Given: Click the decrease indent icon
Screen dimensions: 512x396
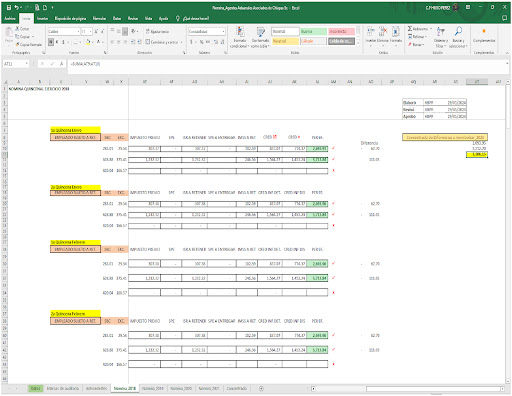Looking at the screenshot, I should point(133,42).
